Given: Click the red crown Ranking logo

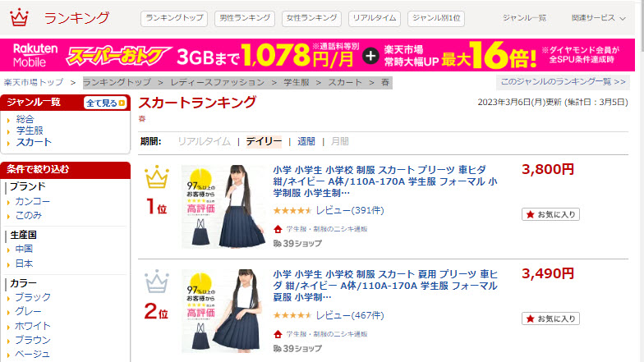Looking at the screenshot, I should (x=19, y=18).
